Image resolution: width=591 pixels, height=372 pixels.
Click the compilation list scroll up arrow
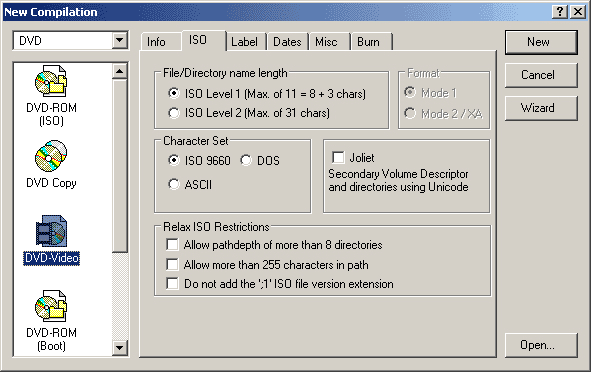point(119,71)
